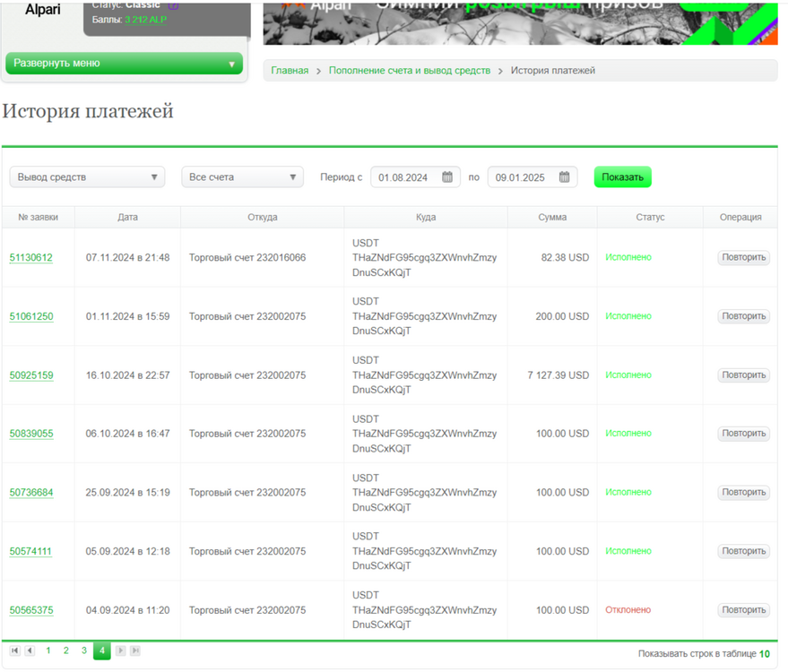Open request link 50736684
788x672 pixels.
[31, 492]
